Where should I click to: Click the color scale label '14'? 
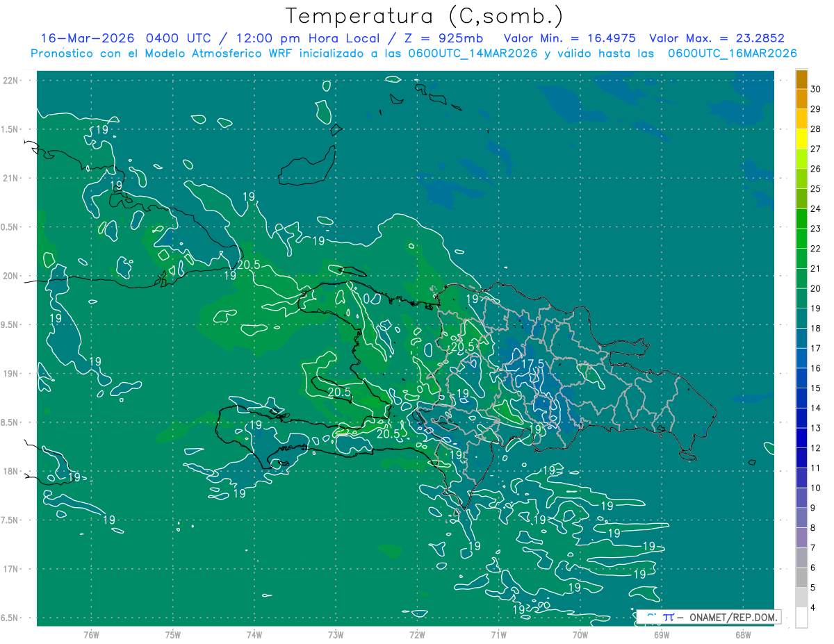point(816,408)
